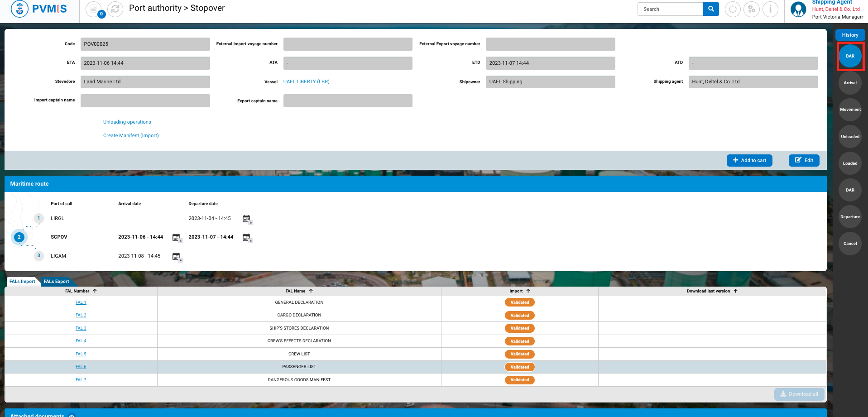Viewport: 868px width, 417px height.
Task: Click the Add to cart button
Action: click(749, 160)
